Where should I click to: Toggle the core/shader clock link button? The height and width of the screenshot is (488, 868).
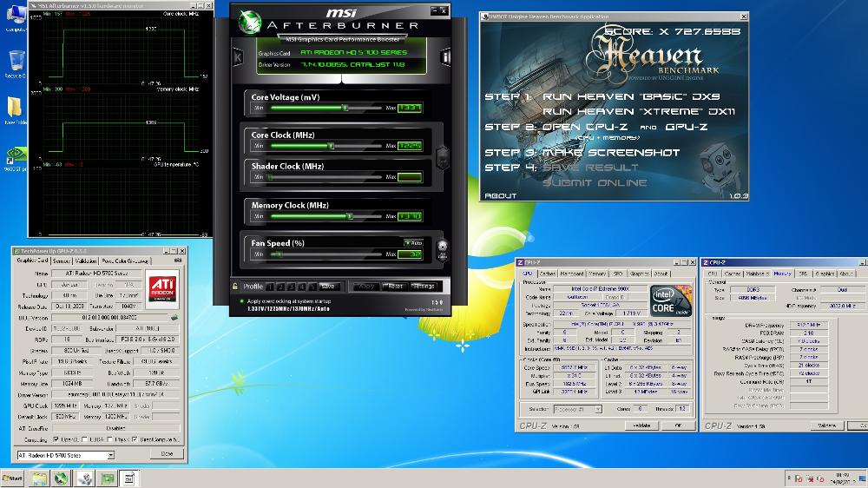point(443,157)
